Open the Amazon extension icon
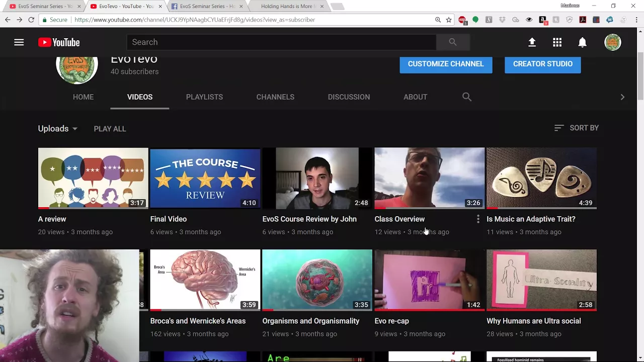The height and width of the screenshot is (362, 644). [542, 20]
